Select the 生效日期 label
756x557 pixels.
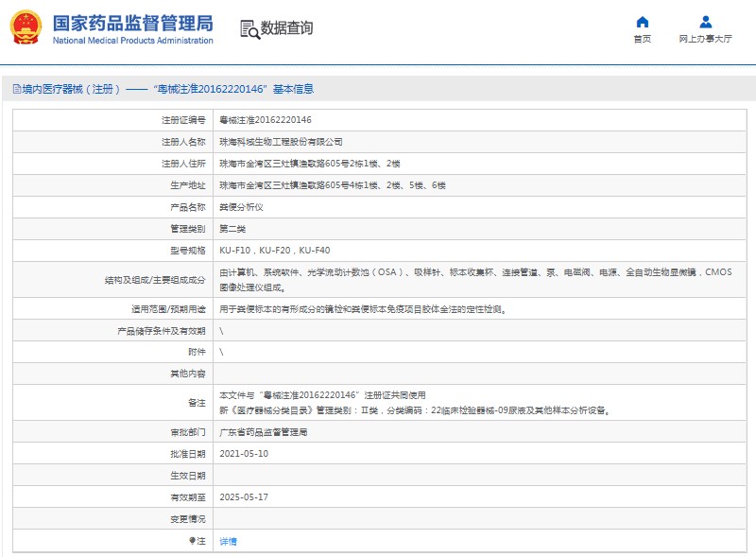pos(187,476)
